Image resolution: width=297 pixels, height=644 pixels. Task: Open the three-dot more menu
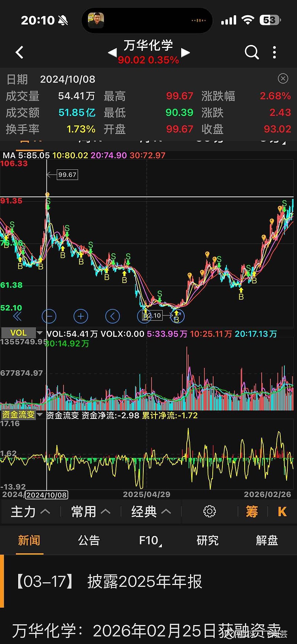coord(274,52)
